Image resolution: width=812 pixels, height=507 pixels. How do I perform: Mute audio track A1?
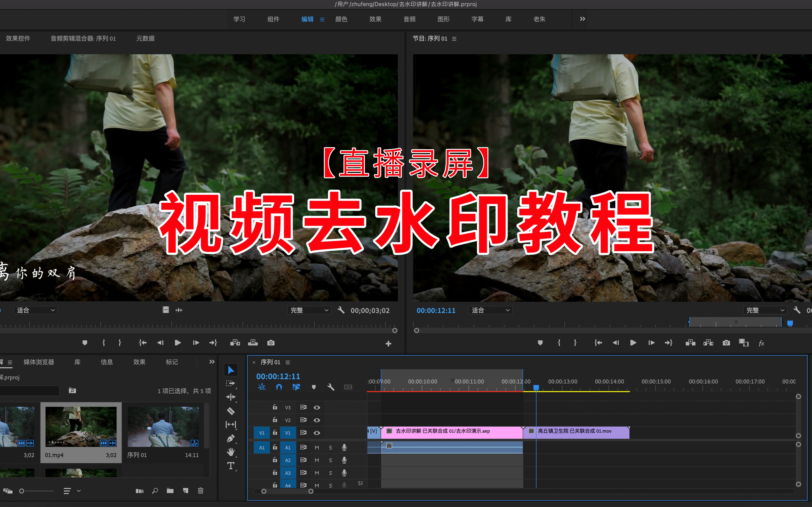click(317, 447)
